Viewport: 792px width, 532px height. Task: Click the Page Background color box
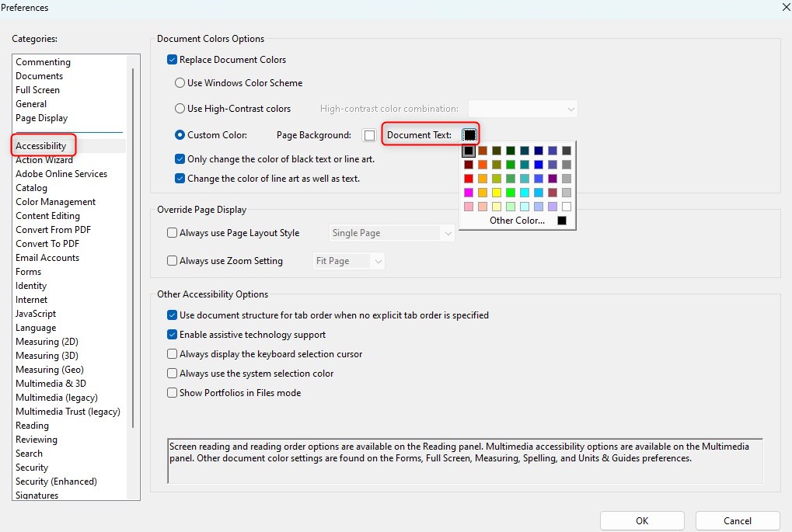coord(368,134)
